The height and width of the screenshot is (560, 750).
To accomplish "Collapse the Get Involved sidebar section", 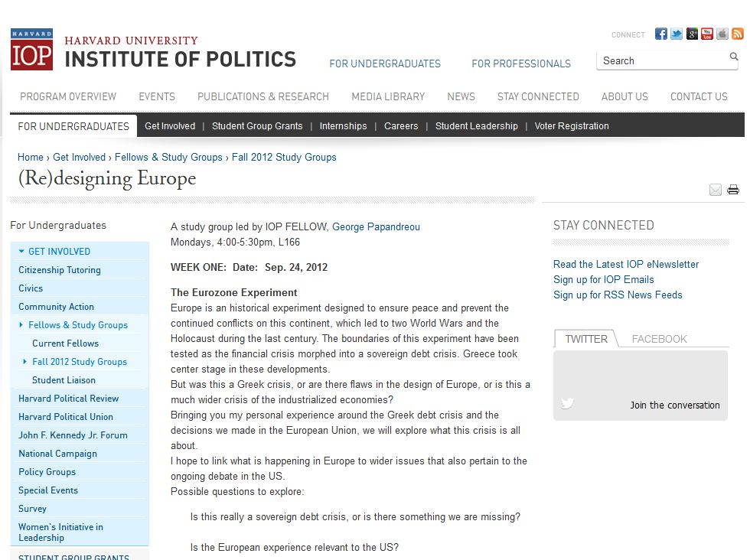I will click(x=22, y=252).
